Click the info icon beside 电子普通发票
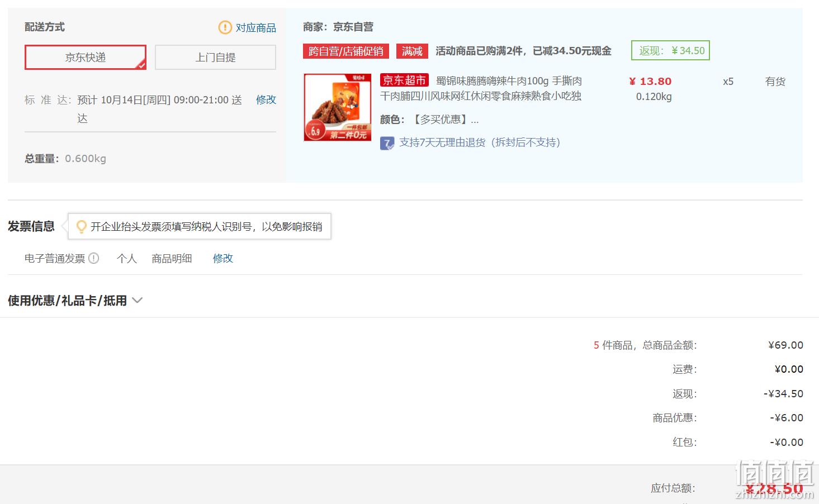This screenshot has width=819, height=504. click(94, 258)
